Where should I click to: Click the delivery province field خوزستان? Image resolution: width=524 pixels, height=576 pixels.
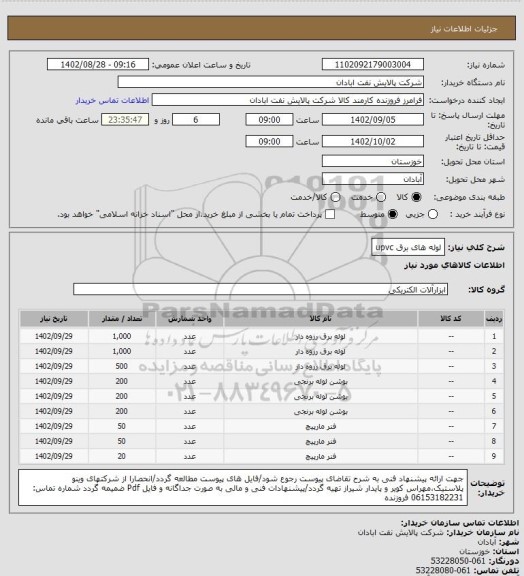tap(373, 161)
